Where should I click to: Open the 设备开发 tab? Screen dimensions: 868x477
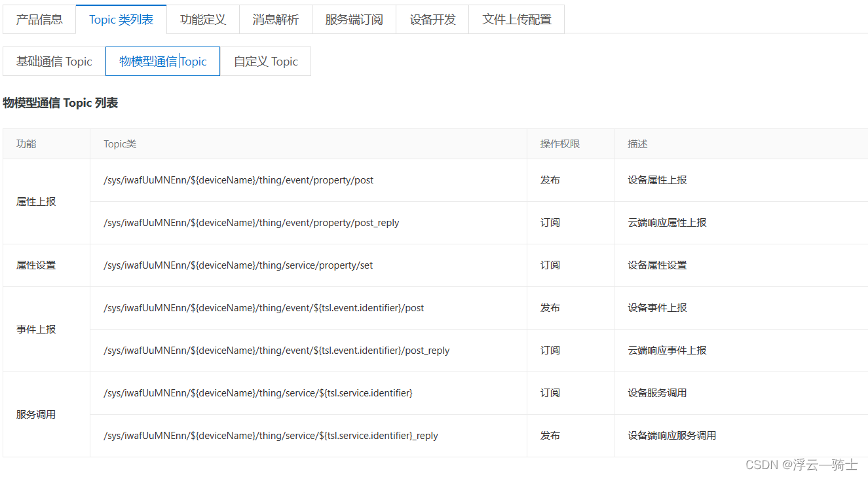(x=432, y=19)
